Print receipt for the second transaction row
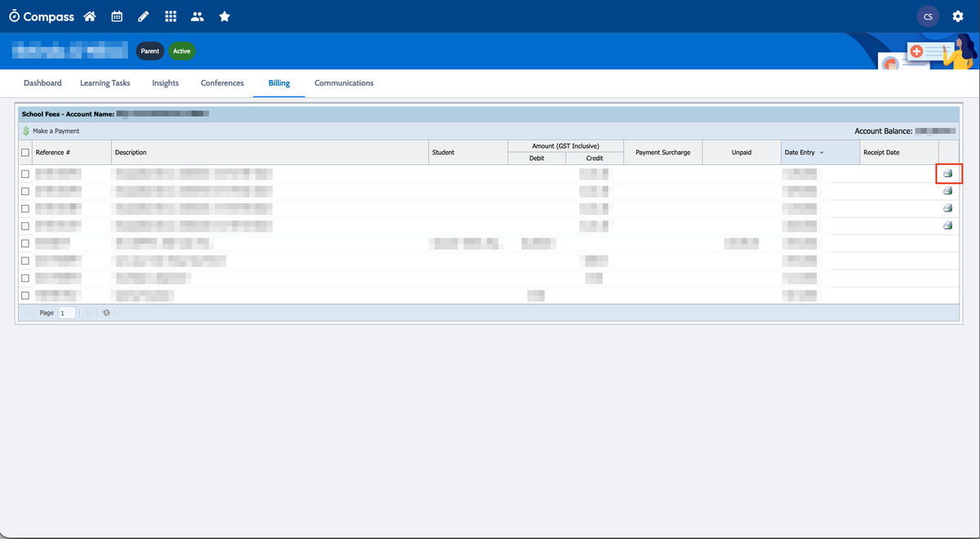Image resolution: width=980 pixels, height=539 pixels. point(948,191)
